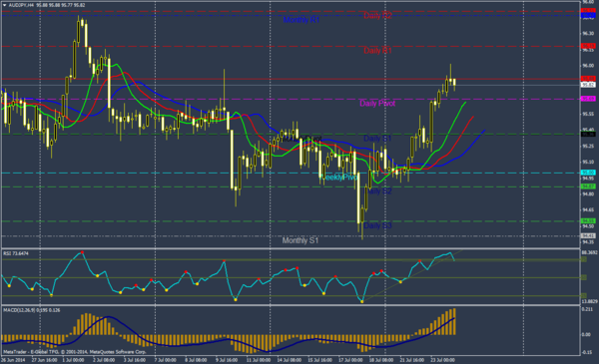Image resolution: width=599 pixels, height=364 pixels.
Task: Click the cyan 95.00 price tag
Action: (x=588, y=173)
